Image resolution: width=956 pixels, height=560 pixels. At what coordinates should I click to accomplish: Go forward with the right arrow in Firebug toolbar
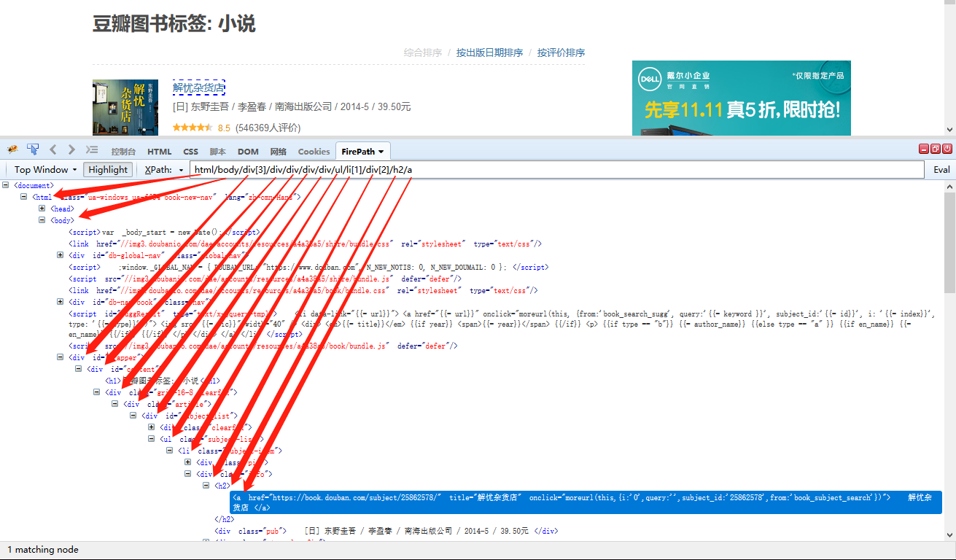click(71, 149)
